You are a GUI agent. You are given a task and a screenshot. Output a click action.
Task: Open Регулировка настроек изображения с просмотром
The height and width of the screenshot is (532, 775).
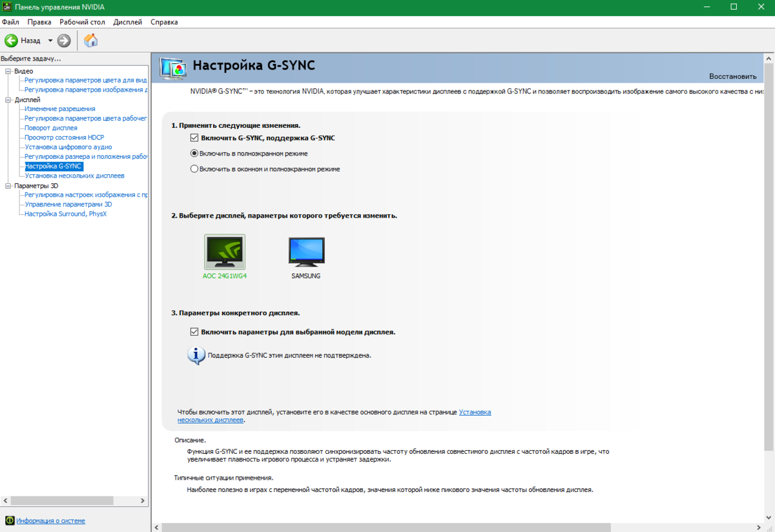point(86,194)
